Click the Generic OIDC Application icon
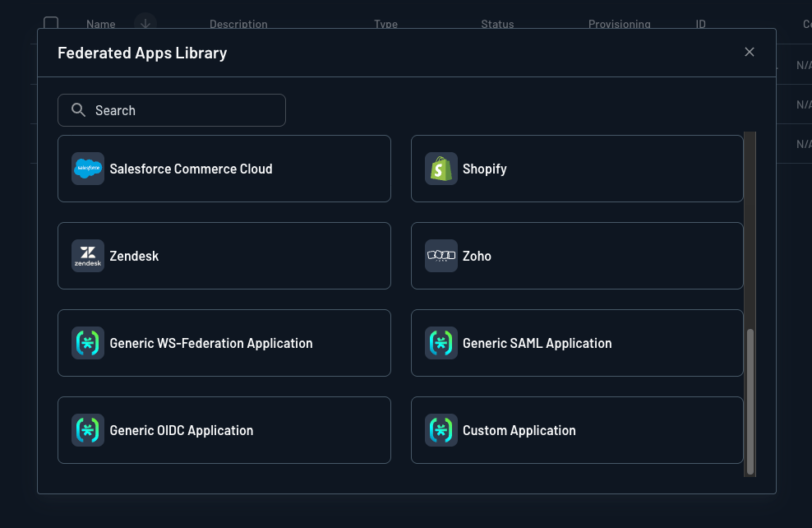 [x=88, y=429]
